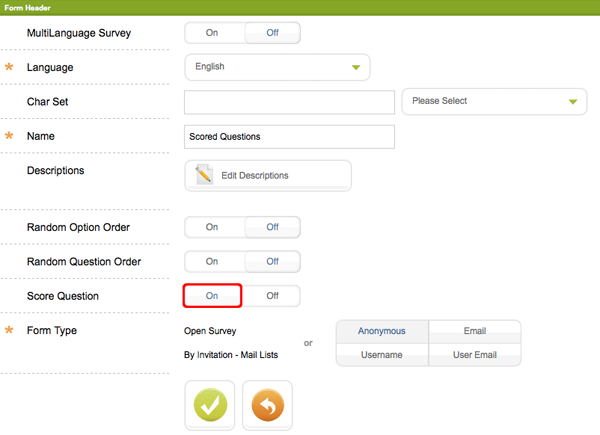Enable Random Question Order
This screenshot has height=435, width=600.
tap(213, 261)
